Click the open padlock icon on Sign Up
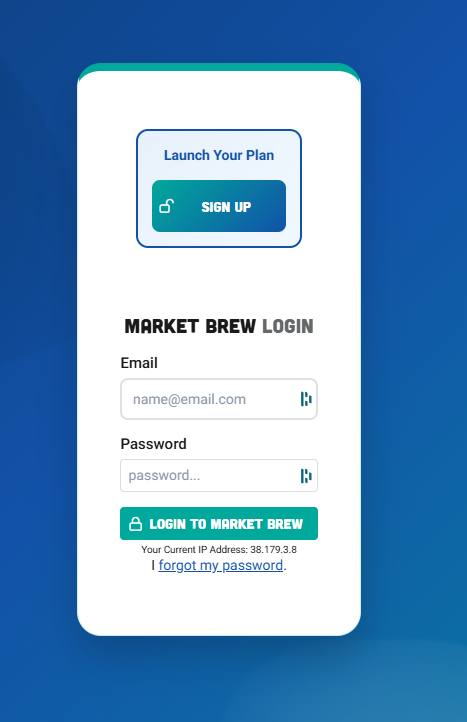The width and height of the screenshot is (467, 722). (x=166, y=206)
